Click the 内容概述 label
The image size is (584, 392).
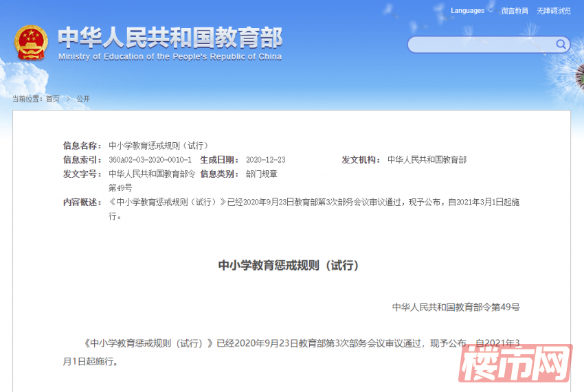[x=82, y=202]
